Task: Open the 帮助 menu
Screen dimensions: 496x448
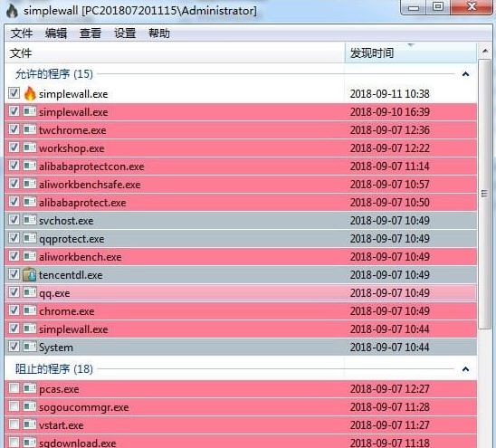Action: coord(159,33)
